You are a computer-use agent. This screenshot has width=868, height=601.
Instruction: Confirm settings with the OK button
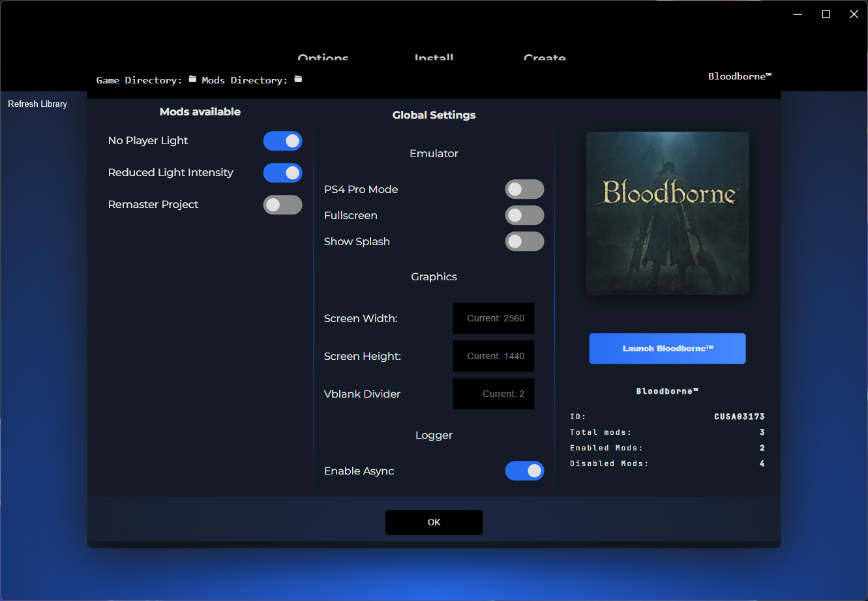tap(434, 522)
